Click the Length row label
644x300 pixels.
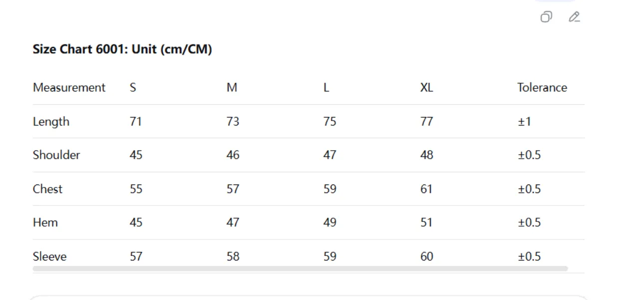click(x=51, y=121)
